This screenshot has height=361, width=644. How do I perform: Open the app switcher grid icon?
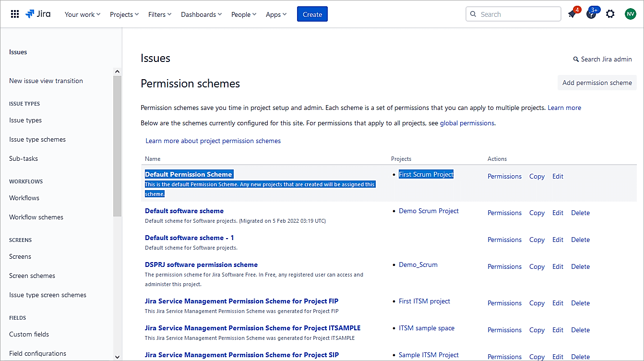point(15,14)
